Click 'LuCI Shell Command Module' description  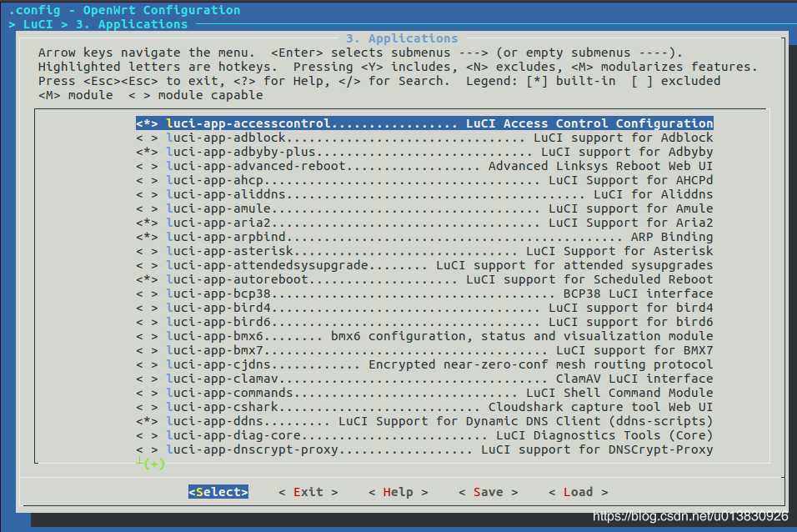[x=619, y=393]
